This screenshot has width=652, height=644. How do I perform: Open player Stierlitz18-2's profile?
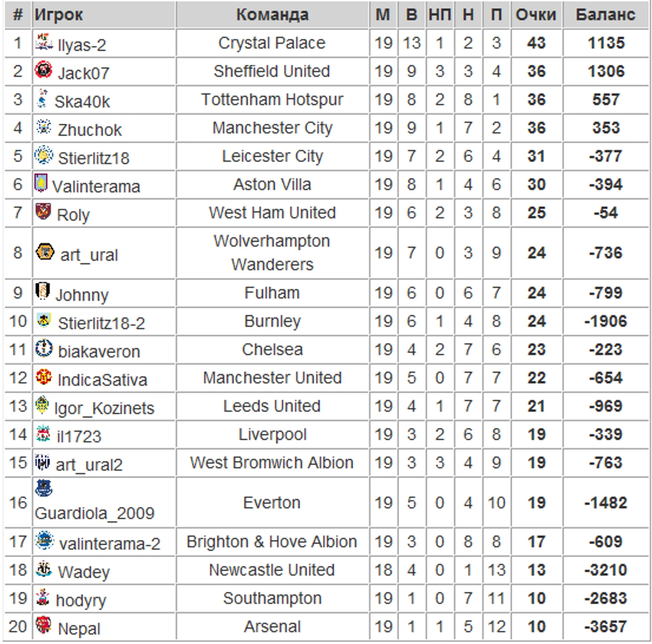101,323
